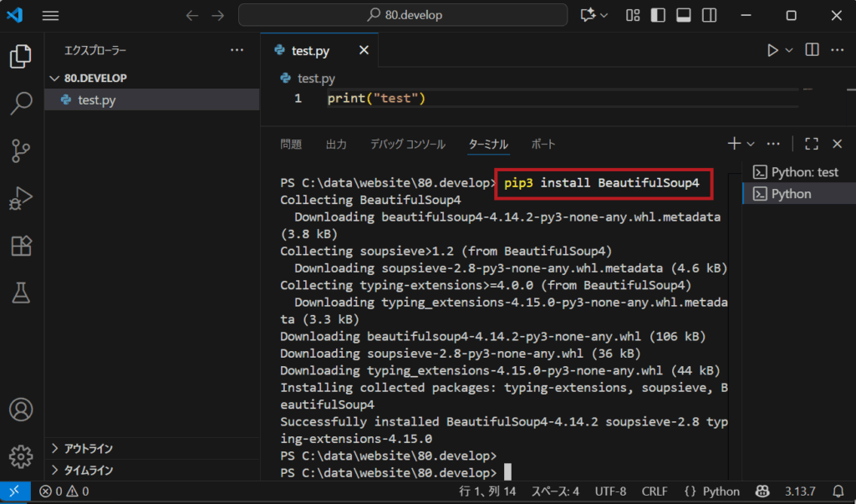856x504 pixels.
Task: Open the Run and Debug view
Action: [21, 198]
